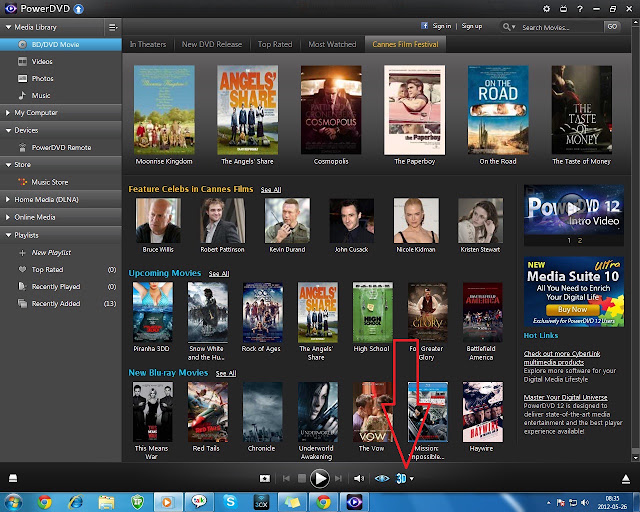Open help question mark icon
The height and width of the screenshot is (512, 640).
click(580, 9)
